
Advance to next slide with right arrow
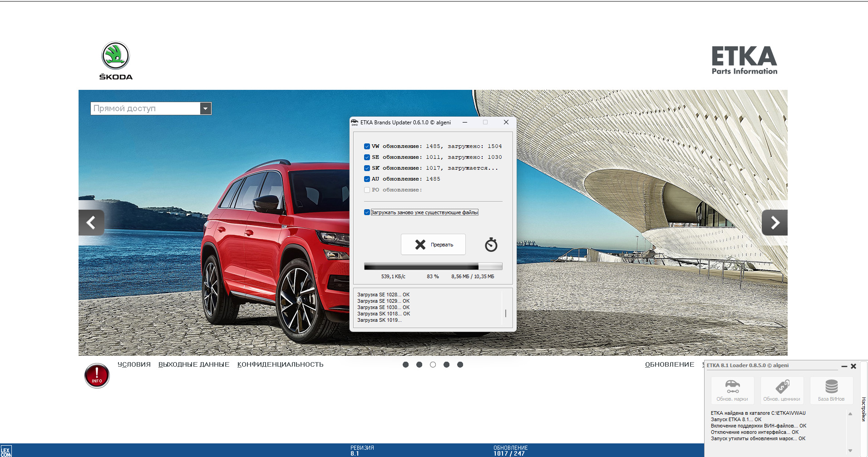coord(774,222)
